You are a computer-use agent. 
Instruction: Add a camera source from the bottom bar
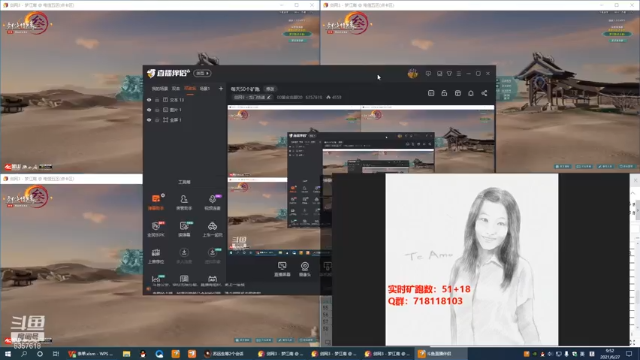[x=305, y=269]
